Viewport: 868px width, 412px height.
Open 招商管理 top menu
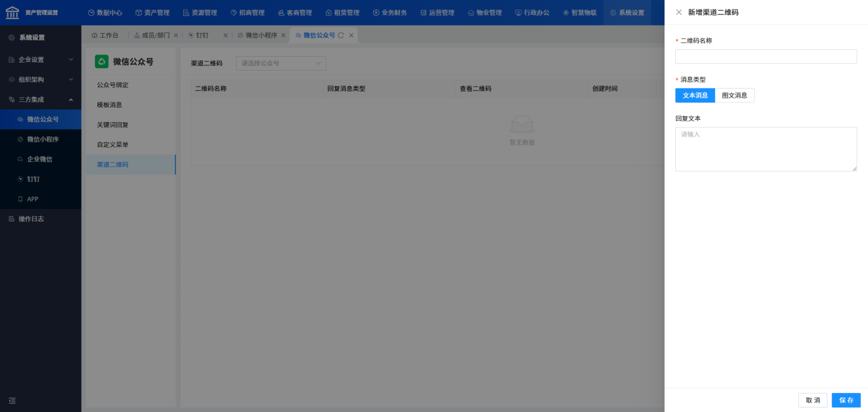pyautogui.click(x=247, y=13)
